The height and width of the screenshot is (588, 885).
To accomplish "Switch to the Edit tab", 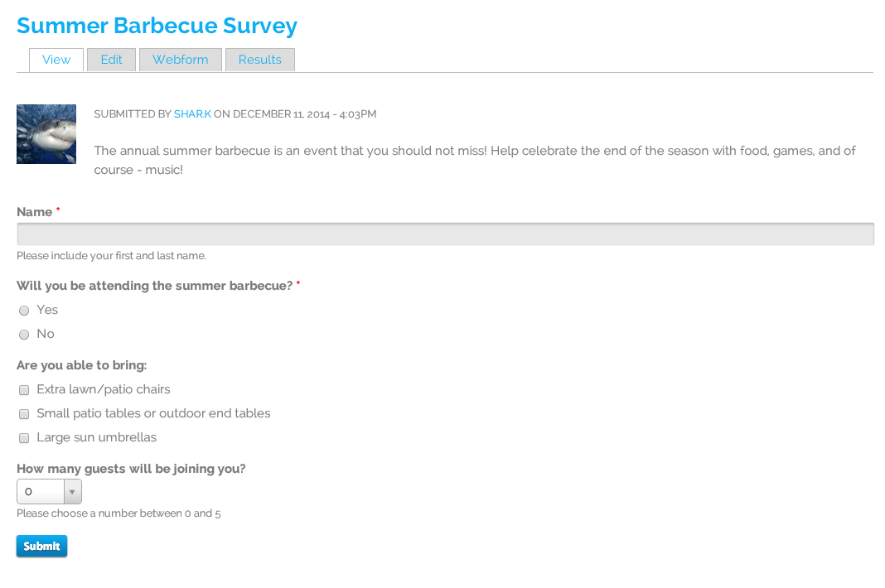I will click(111, 60).
